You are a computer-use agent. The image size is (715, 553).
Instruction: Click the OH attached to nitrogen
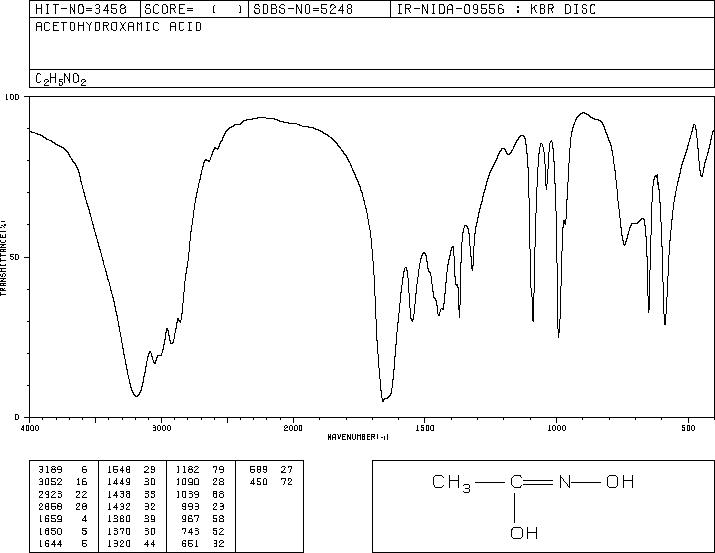tap(620, 481)
